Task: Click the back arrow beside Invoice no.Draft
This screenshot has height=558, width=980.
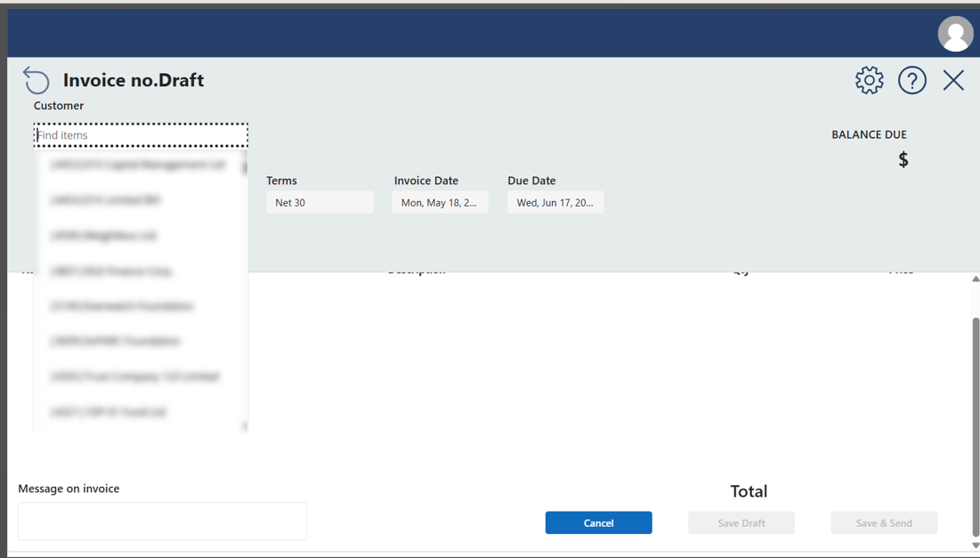Action: tap(36, 80)
